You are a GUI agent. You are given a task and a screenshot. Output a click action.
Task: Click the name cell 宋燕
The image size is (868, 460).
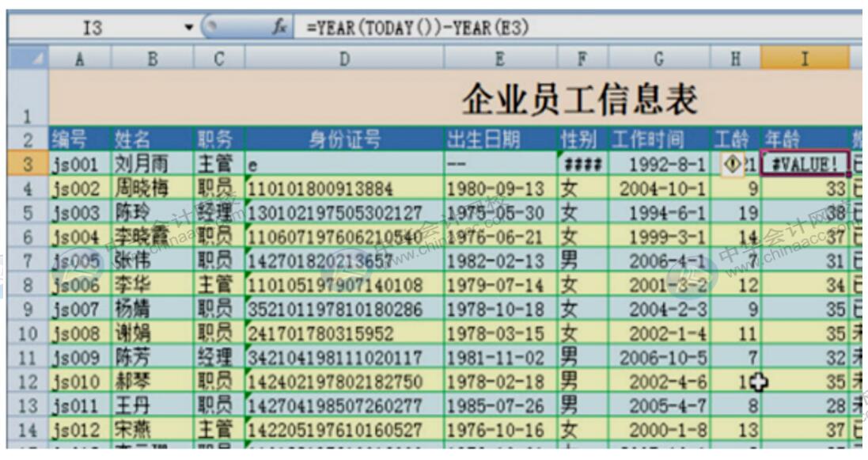pyautogui.click(x=152, y=429)
